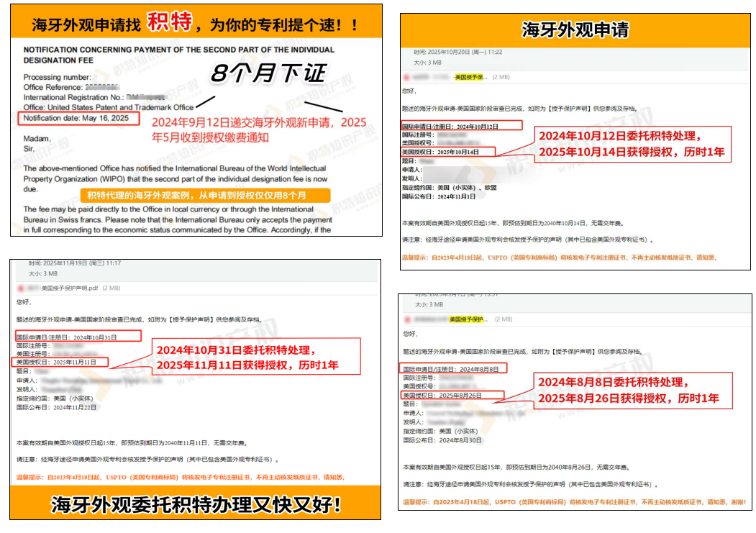Click the 海牙外观申请 header banner

pyautogui.click(x=575, y=30)
